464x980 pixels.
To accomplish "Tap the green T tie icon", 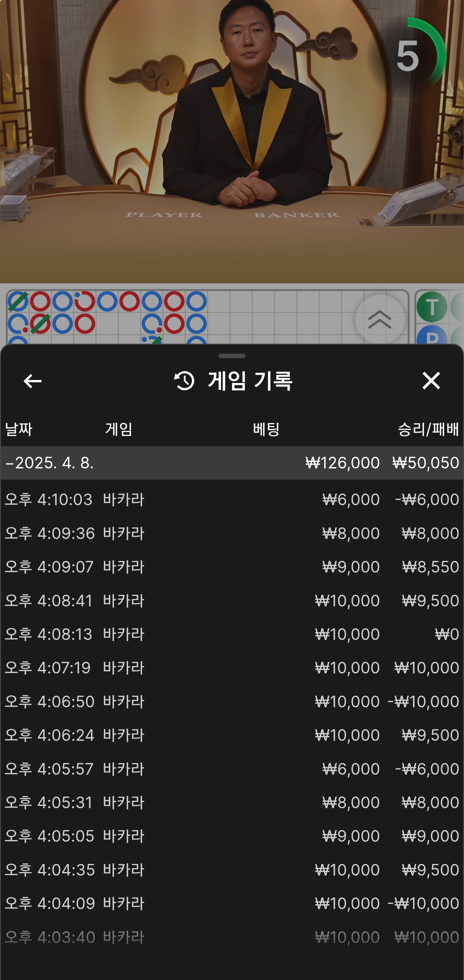I will [x=432, y=307].
